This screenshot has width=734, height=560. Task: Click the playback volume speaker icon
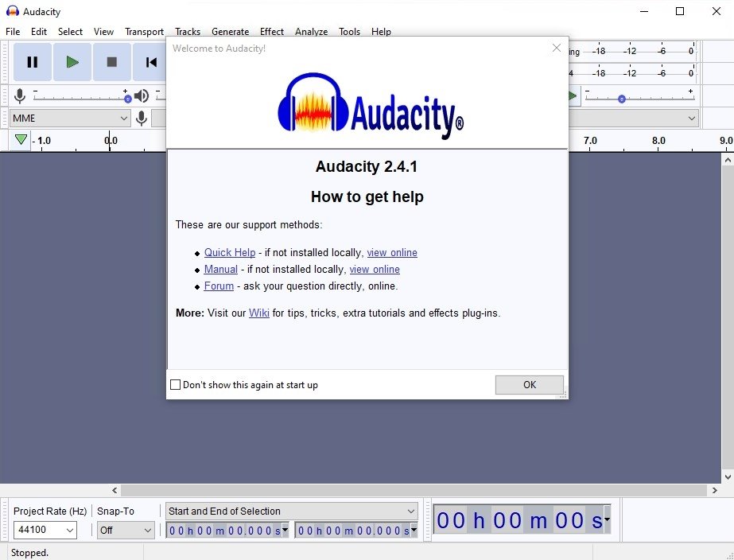142,96
